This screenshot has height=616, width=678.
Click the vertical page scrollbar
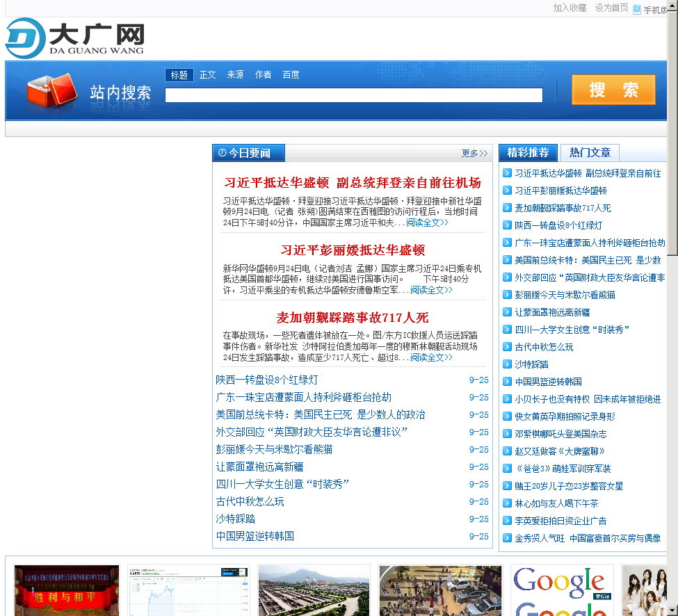(x=672, y=308)
